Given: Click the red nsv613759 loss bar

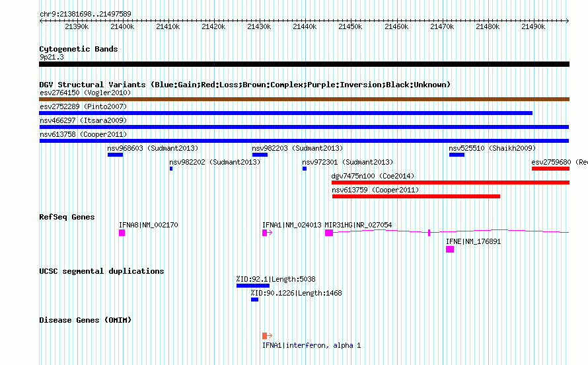Looking at the screenshot, I should pyautogui.click(x=416, y=196).
